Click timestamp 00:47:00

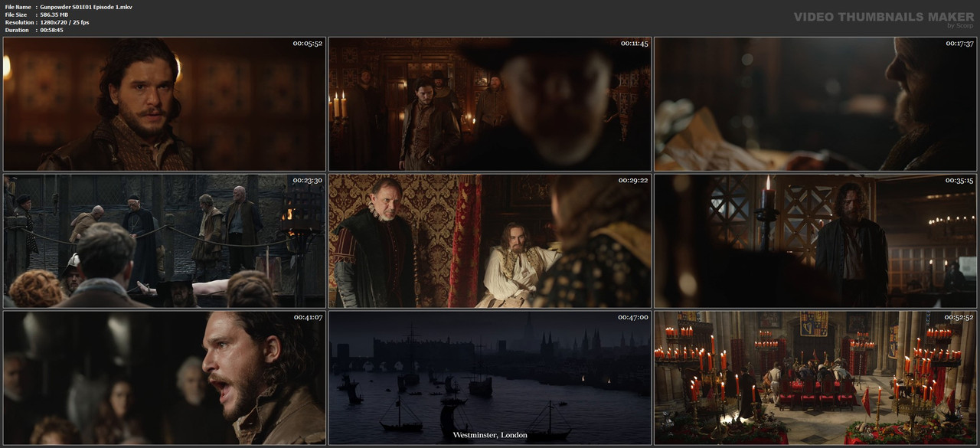point(633,317)
